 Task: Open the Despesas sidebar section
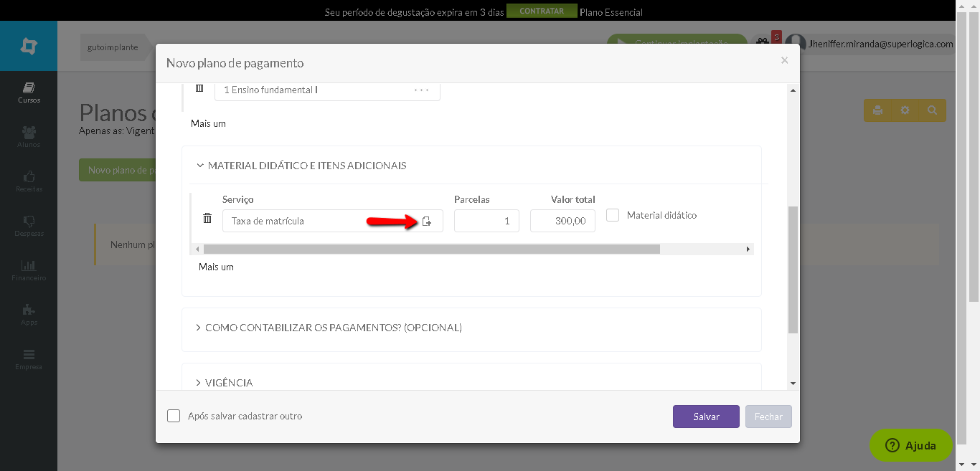tap(29, 226)
